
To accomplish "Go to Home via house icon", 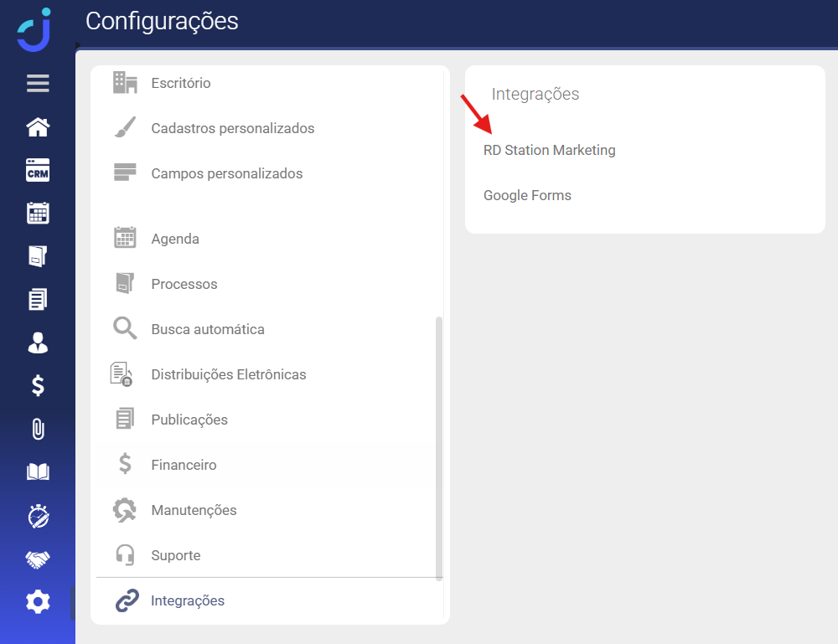I will [x=38, y=127].
